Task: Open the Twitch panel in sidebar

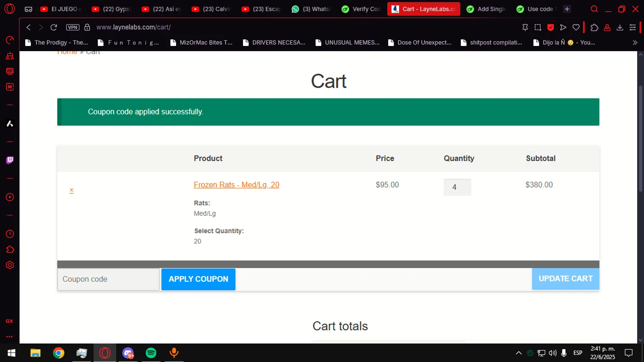Action: [x=9, y=160]
